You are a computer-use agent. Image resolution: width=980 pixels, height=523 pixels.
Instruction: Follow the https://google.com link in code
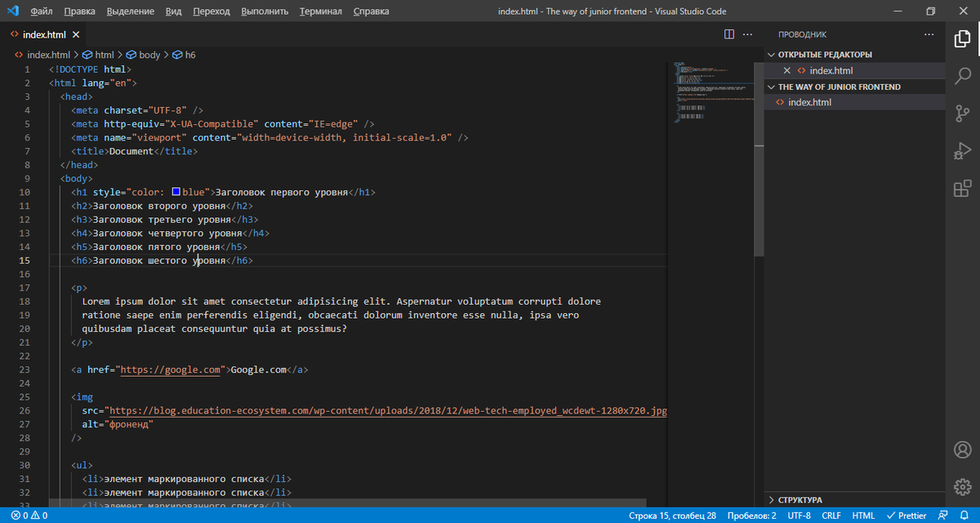tap(171, 369)
